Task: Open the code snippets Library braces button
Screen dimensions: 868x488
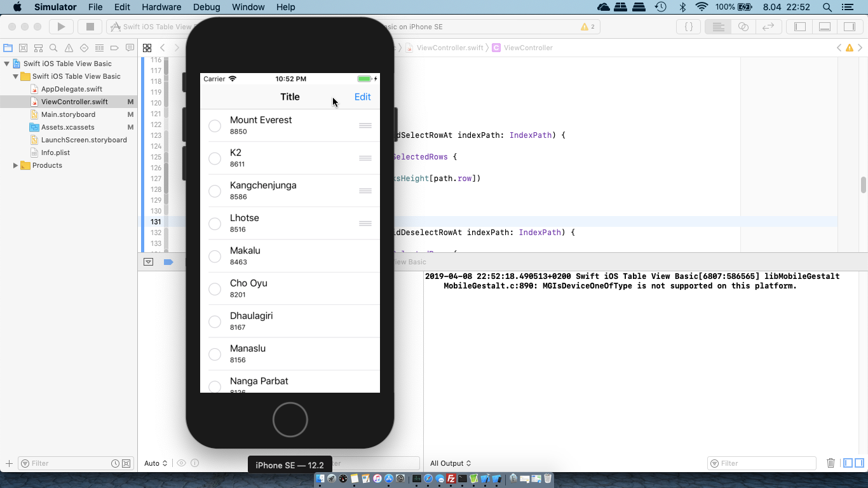Action: tap(688, 27)
